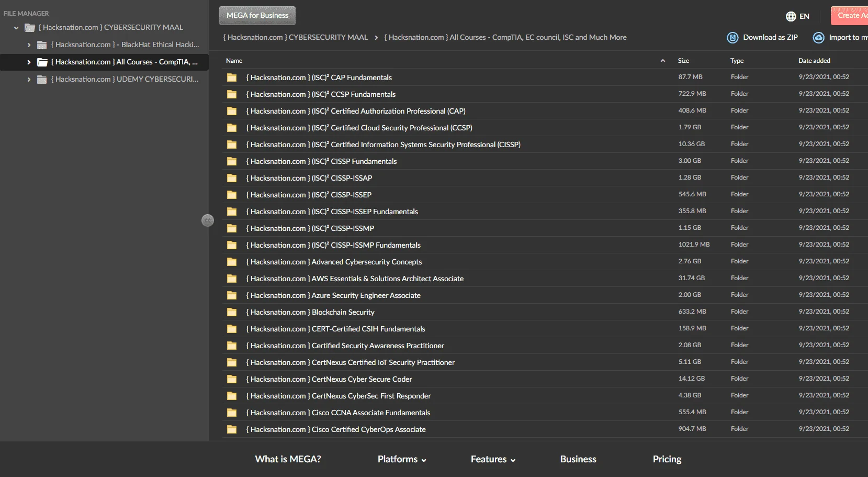Expand the UDEMY CYBERSECURITY tree node

pyautogui.click(x=29, y=80)
